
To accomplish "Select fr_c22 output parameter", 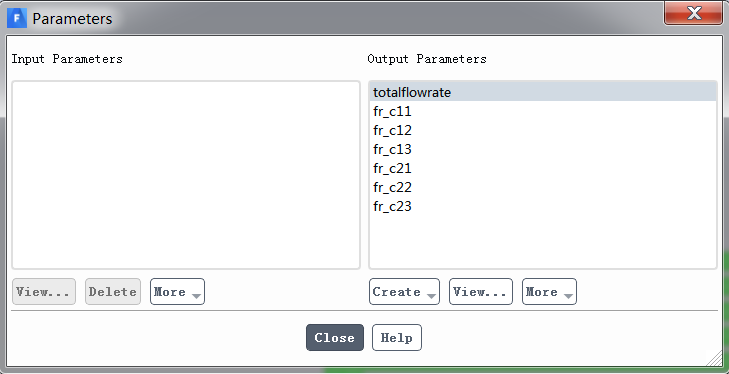I will pos(543,187).
